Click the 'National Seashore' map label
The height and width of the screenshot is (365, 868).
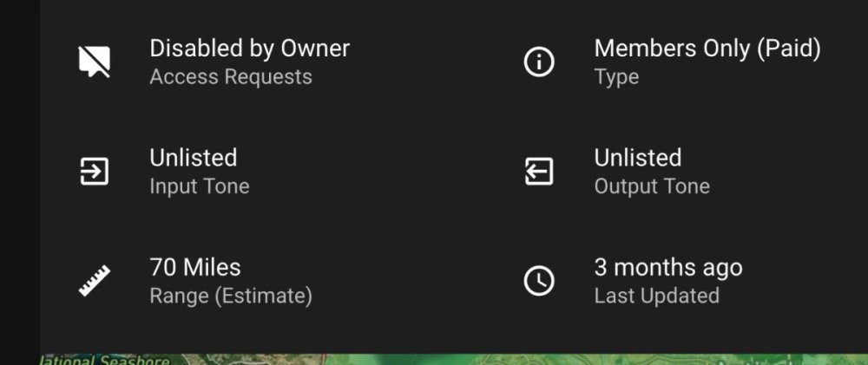pyautogui.click(x=104, y=360)
